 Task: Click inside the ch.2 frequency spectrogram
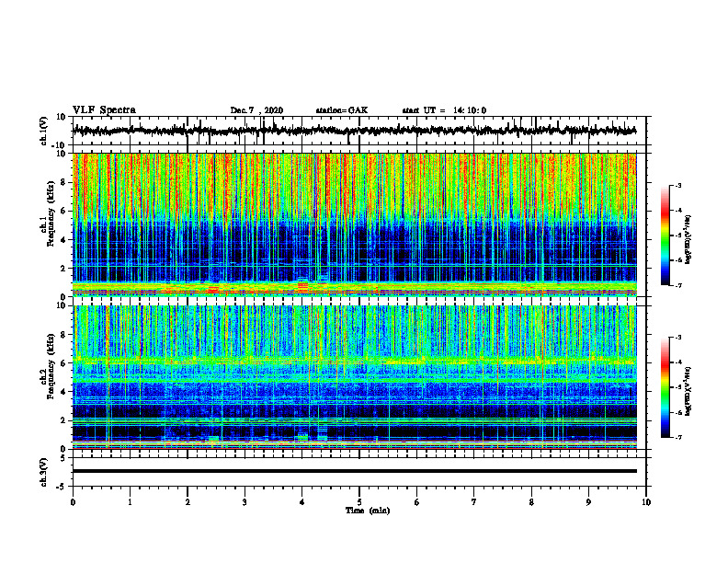pos(354,377)
